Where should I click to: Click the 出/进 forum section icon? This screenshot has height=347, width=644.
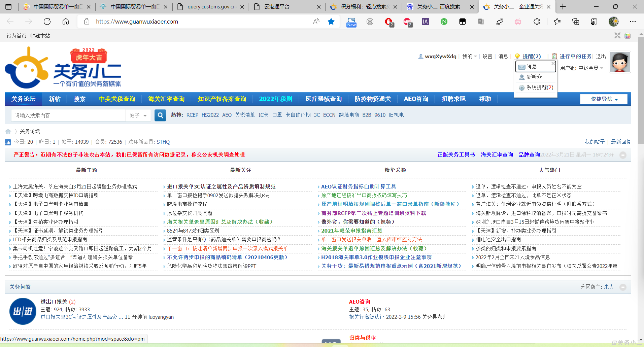[x=23, y=311]
